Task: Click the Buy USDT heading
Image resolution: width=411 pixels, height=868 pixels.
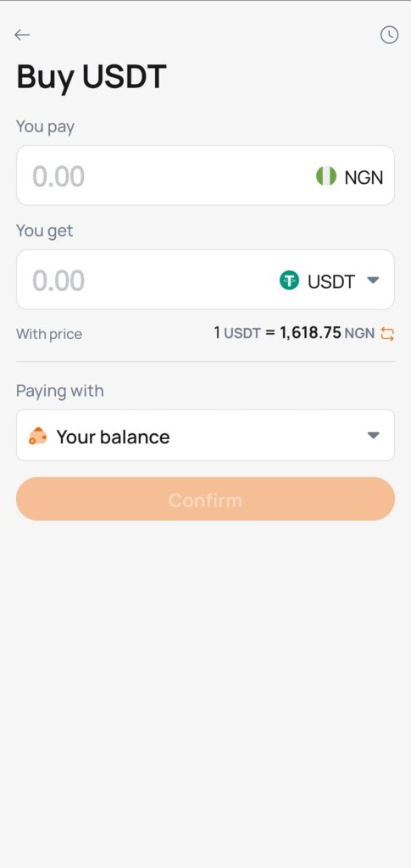Action: 92,76
